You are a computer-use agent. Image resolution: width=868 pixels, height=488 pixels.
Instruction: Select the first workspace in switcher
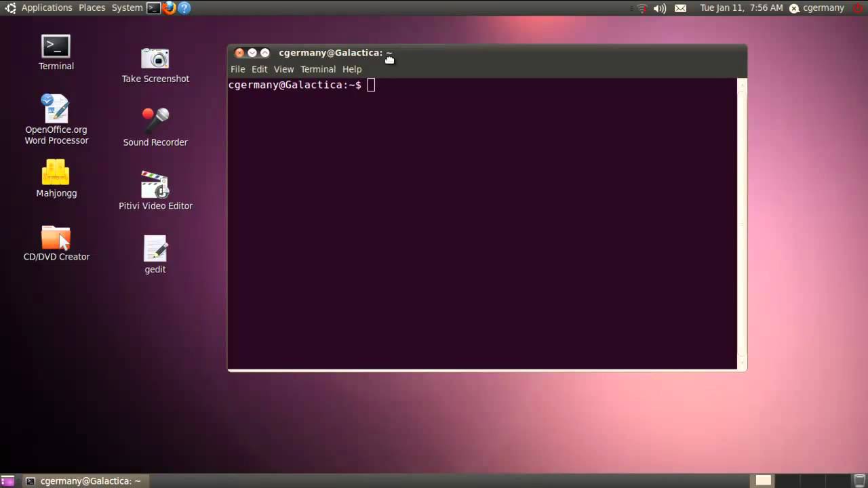click(x=764, y=481)
